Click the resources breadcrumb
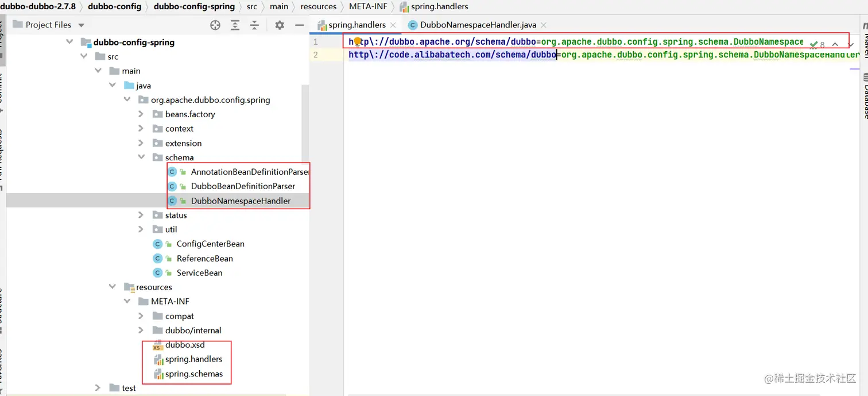 (319, 6)
